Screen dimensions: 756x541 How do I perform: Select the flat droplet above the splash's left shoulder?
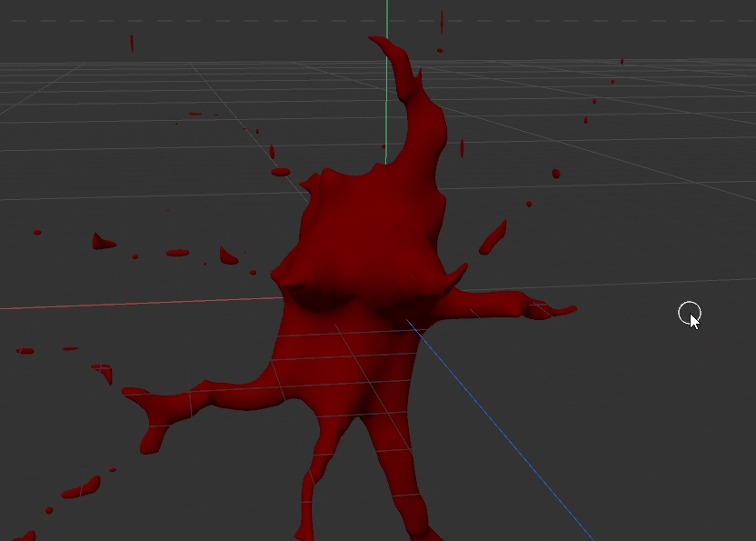click(x=281, y=172)
